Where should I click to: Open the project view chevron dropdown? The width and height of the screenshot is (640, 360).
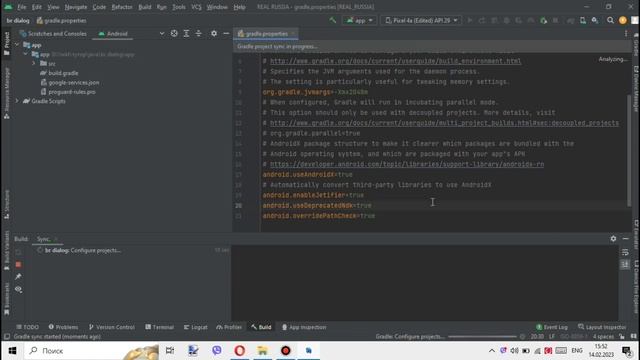pos(162,34)
